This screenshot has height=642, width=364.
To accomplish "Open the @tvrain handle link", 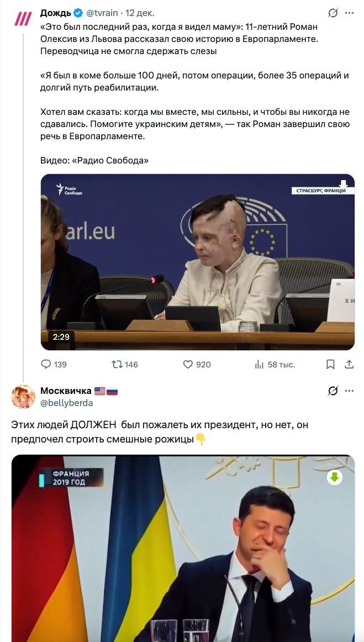I will pos(102,13).
